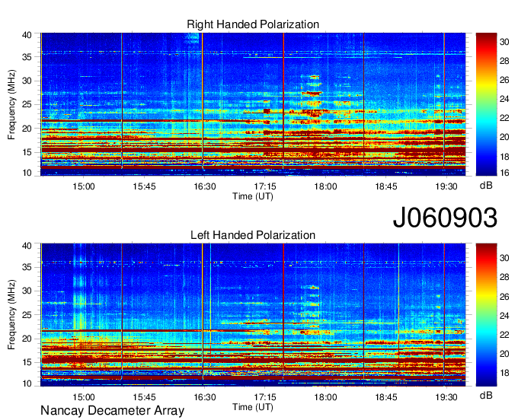Click the "Left Handed Polarization" title
Viewport: 518px width, 420px height.
[x=253, y=235]
